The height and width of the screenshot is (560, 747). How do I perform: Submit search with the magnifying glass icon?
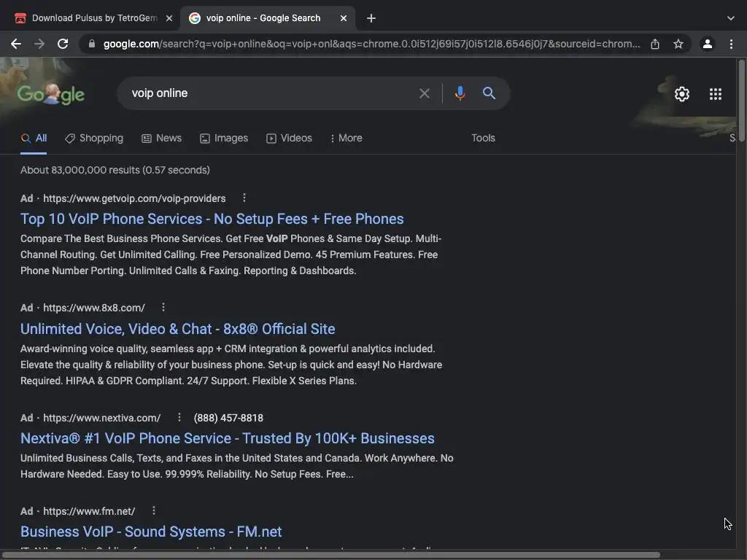[489, 93]
